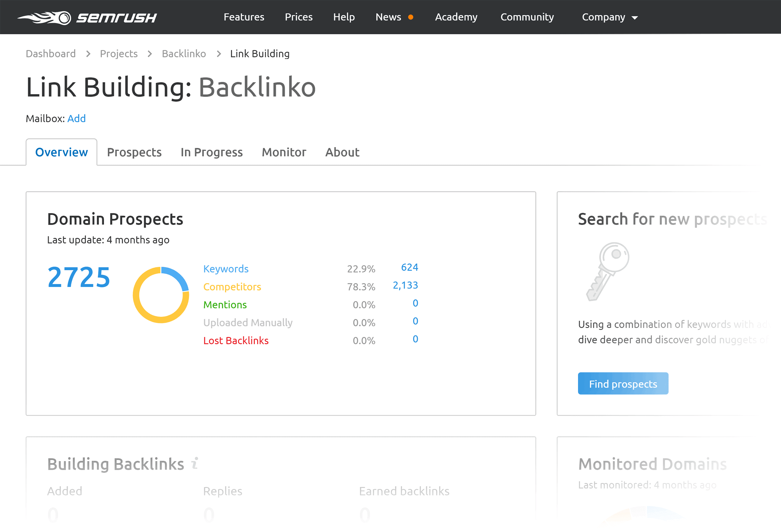Click the Projects breadcrumb link
The width and height of the screenshot is (781, 532).
(x=119, y=53)
